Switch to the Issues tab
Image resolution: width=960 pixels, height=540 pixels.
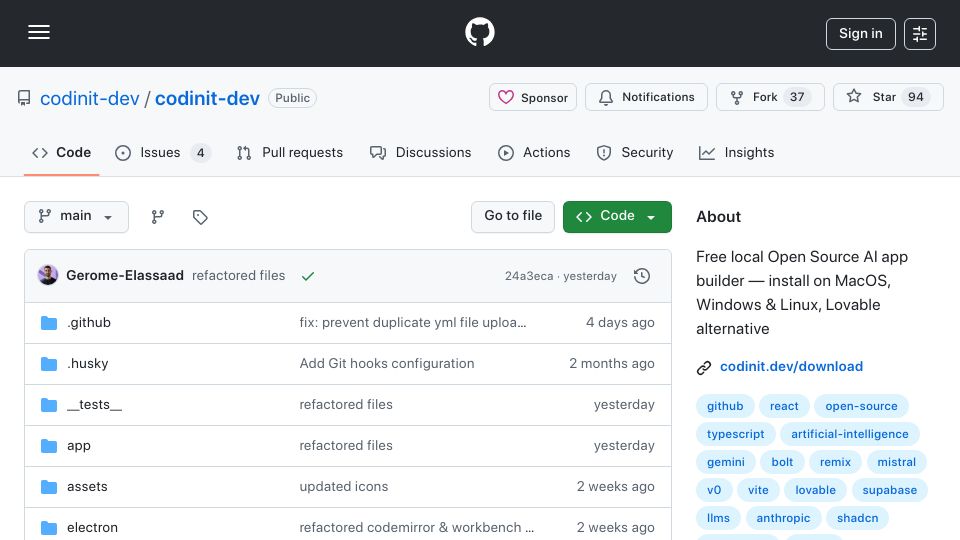point(163,152)
